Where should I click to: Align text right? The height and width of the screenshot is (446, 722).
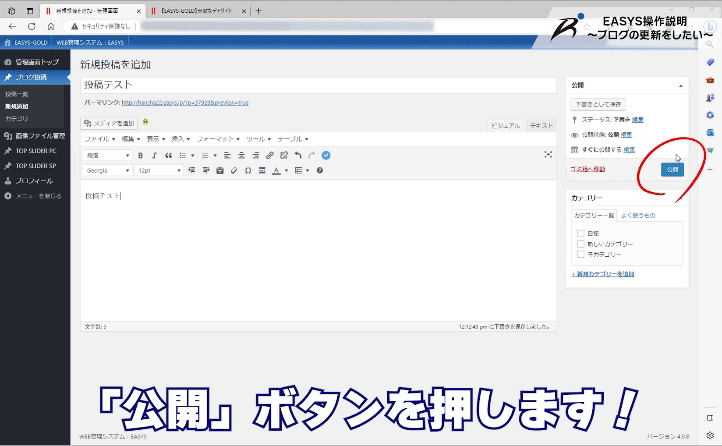256,156
